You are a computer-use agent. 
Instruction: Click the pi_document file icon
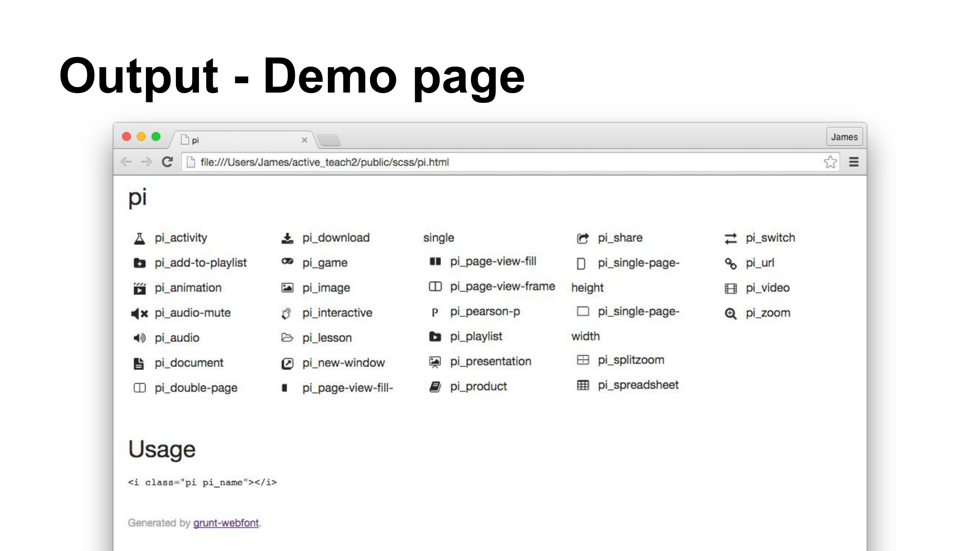point(139,363)
